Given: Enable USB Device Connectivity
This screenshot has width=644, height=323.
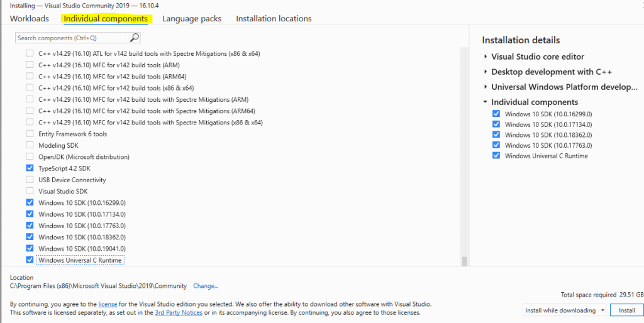Looking at the screenshot, I should [x=30, y=180].
